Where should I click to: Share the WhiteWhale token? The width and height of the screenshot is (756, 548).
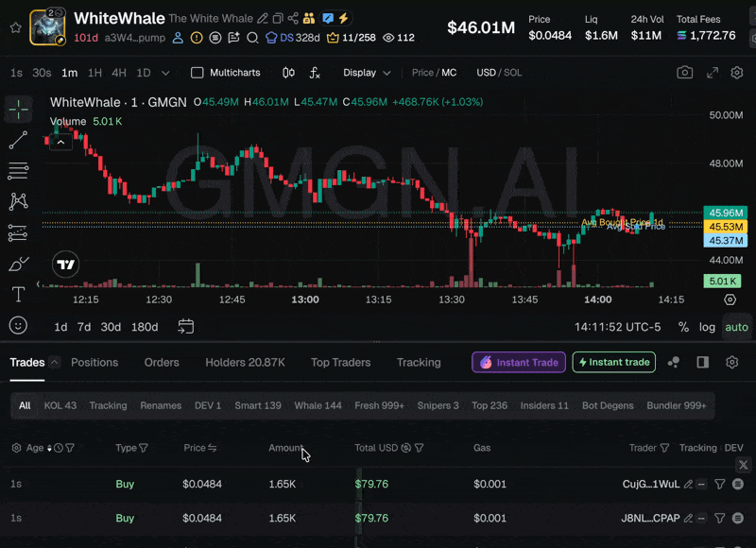(x=293, y=19)
